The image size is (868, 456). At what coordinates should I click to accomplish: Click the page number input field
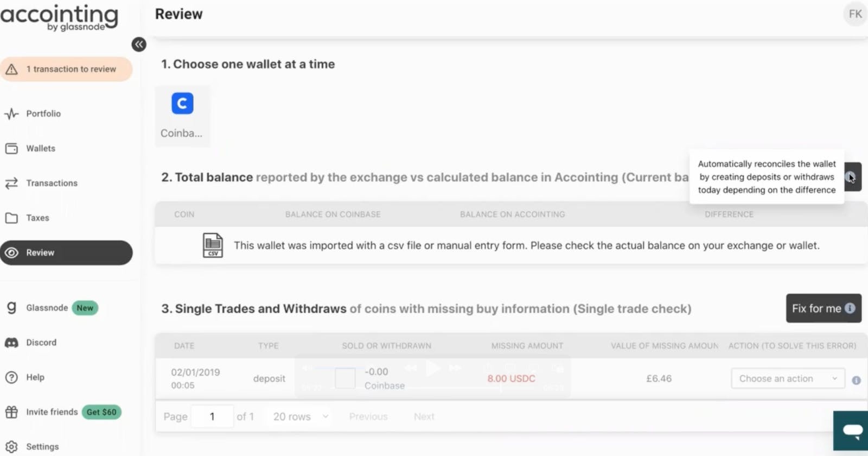pos(212,416)
